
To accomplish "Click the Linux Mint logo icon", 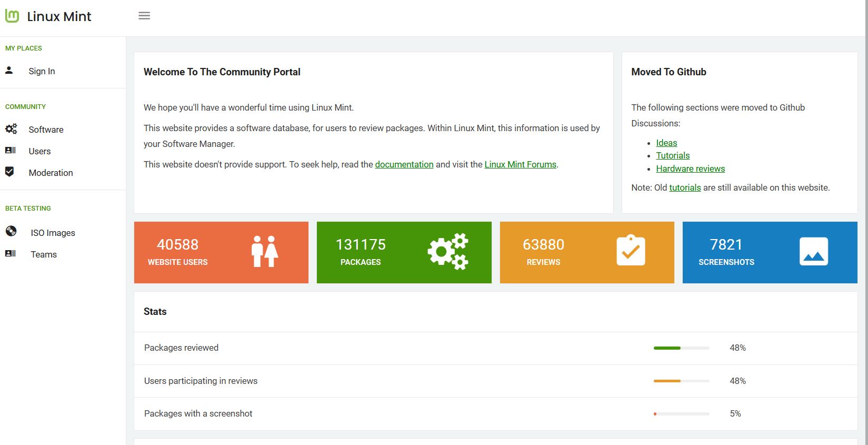I will point(12,16).
